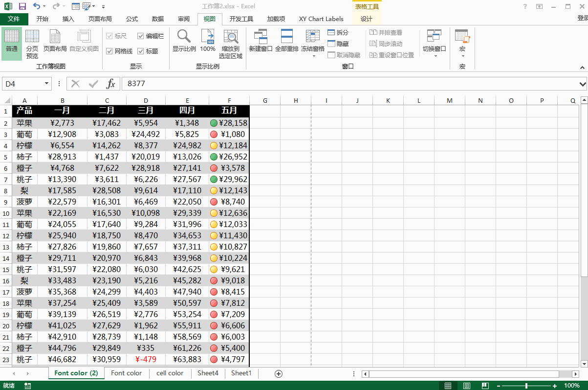Image resolution: width=588 pixels, height=390 pixels.
Task: Click 缩放到选定区域 zoom to selection
Action: pyautogui.click(x=231, y=43)
